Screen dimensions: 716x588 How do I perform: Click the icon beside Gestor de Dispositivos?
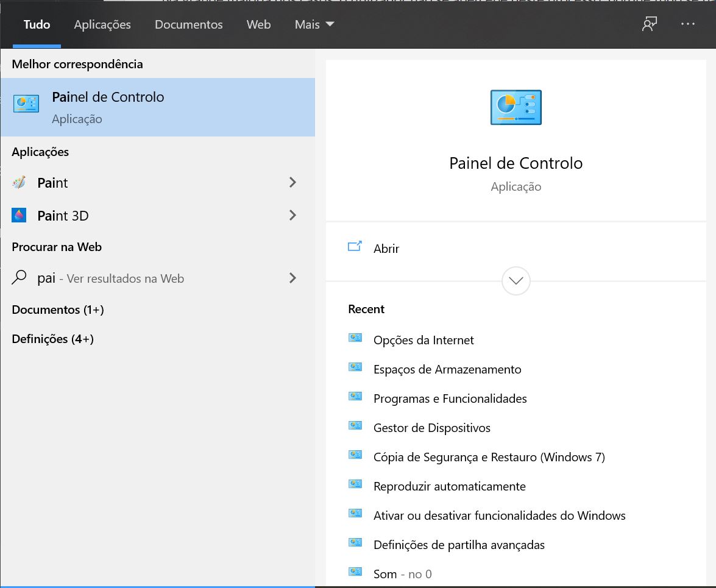355,426
